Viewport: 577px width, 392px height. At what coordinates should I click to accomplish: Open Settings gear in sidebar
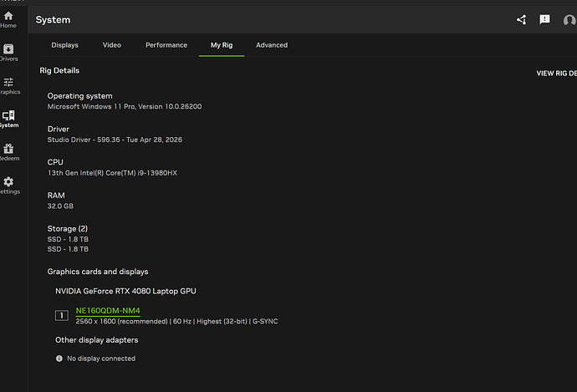click(9, 186)
